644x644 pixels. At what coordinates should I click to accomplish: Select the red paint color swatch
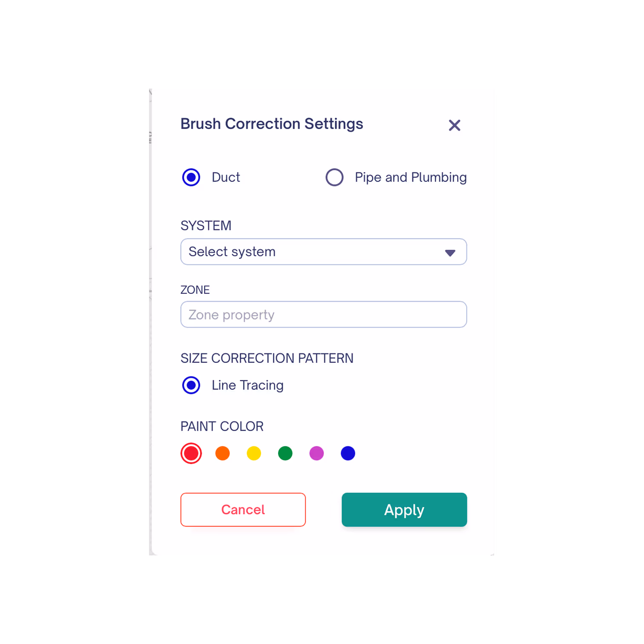tap(191, 453)
